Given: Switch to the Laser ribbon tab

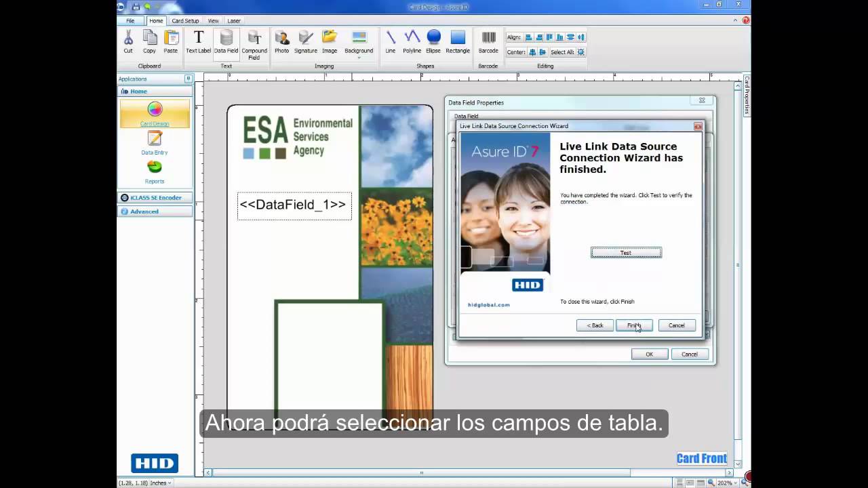Looking at the screenshot, I should tap(234, 21).
